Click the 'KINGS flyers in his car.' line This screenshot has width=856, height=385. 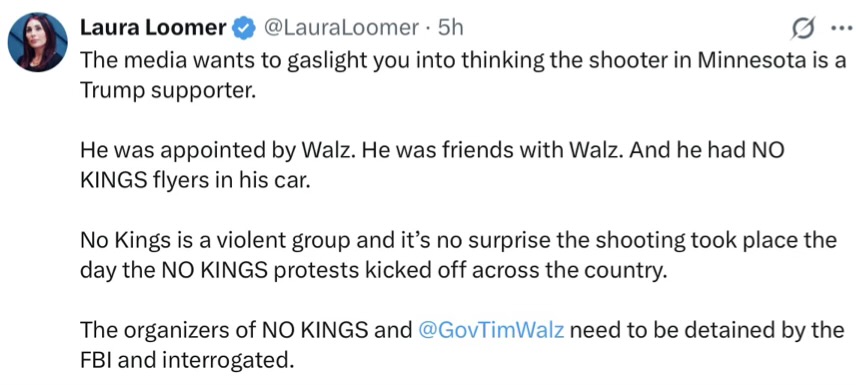(195, 180)
